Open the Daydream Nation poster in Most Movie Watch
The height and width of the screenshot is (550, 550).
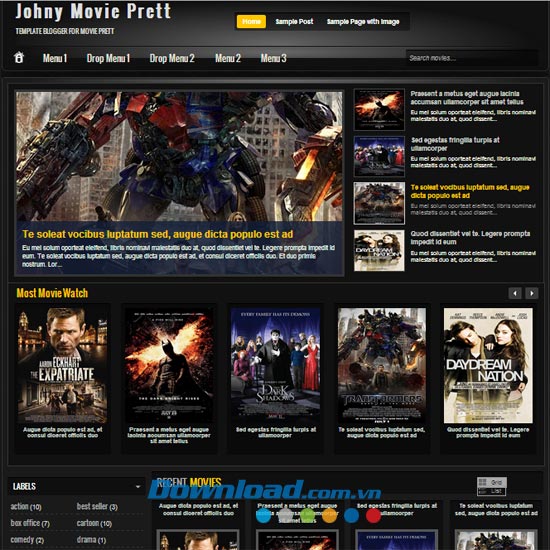pos(488,365)
